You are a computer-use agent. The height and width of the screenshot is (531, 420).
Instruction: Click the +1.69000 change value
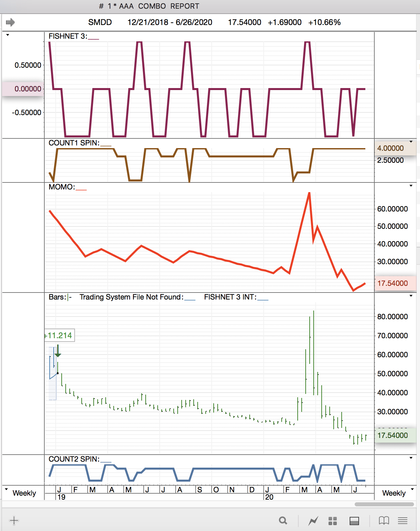[x=284, y=22]
